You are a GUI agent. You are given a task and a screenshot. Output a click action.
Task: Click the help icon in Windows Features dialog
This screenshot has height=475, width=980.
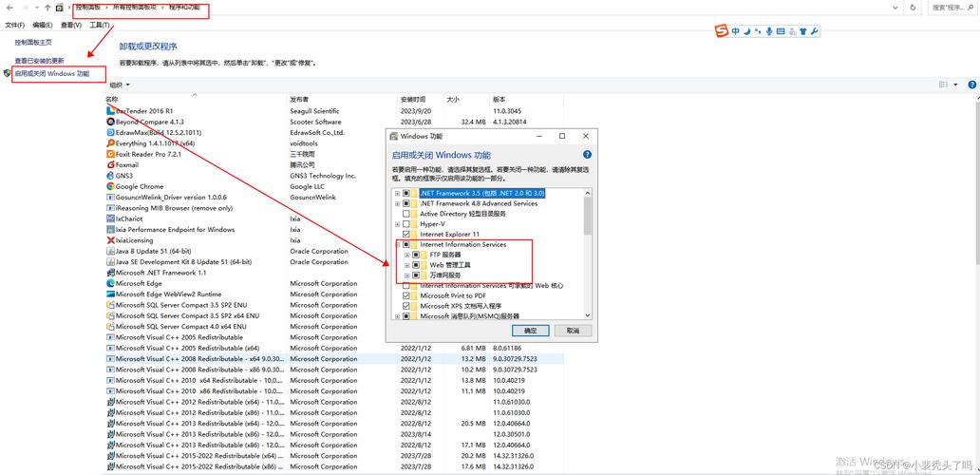[587, 154]
